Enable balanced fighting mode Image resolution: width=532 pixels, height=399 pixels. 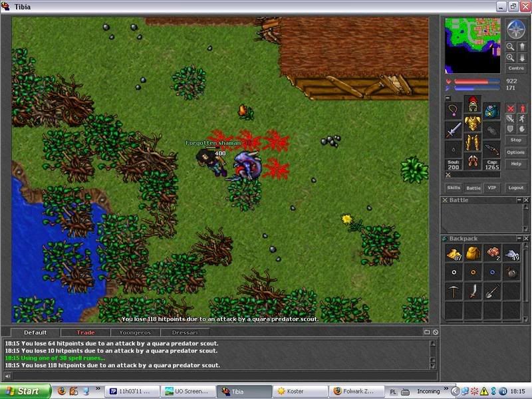point(510,119)
